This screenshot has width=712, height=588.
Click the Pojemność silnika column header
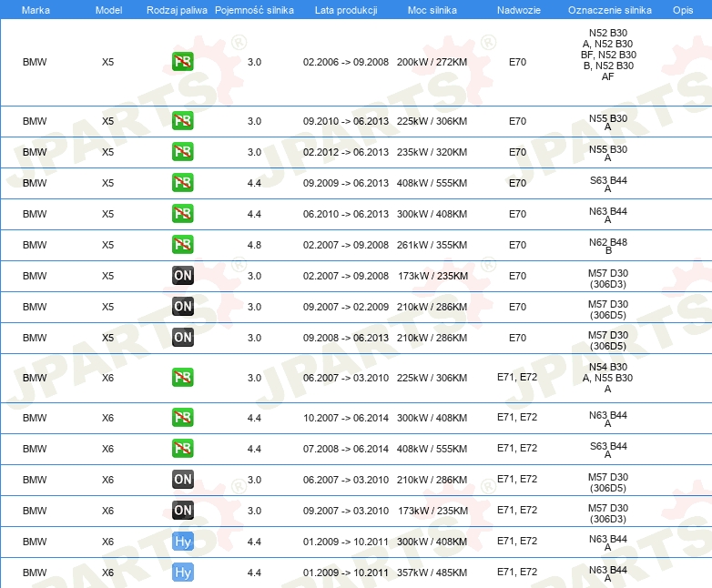(x=254, y=9)
